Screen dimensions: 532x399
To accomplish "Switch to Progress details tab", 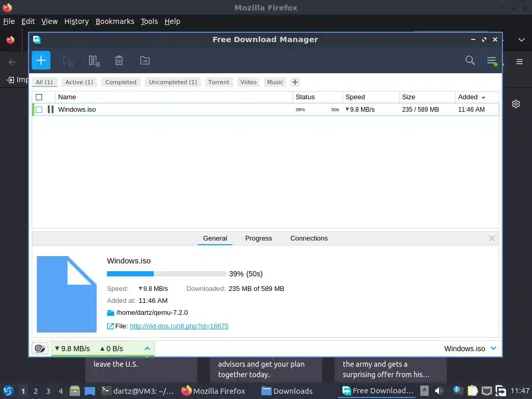I will point(259,238).
